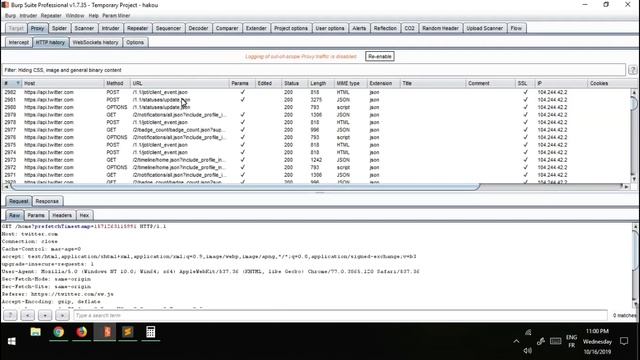The width and height of the screenshot is (640, 360).
Task: Open File Explorer from the taskbar
Action: point(36,332)
